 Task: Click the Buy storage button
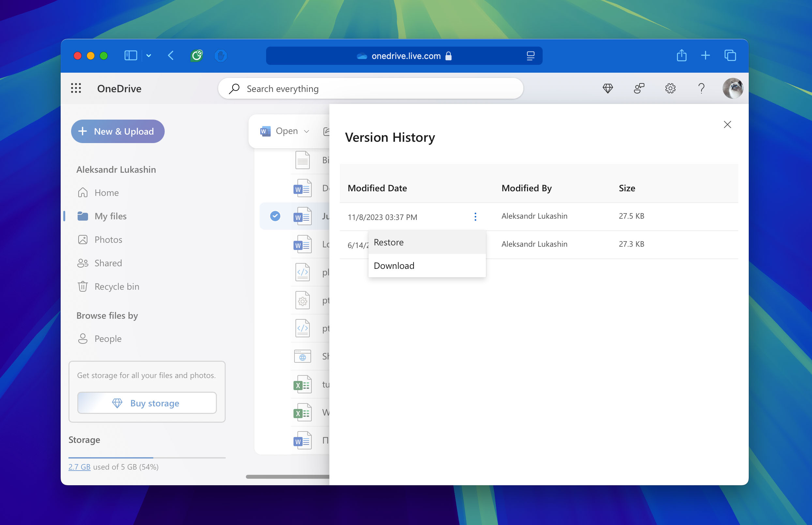point(147,403)
